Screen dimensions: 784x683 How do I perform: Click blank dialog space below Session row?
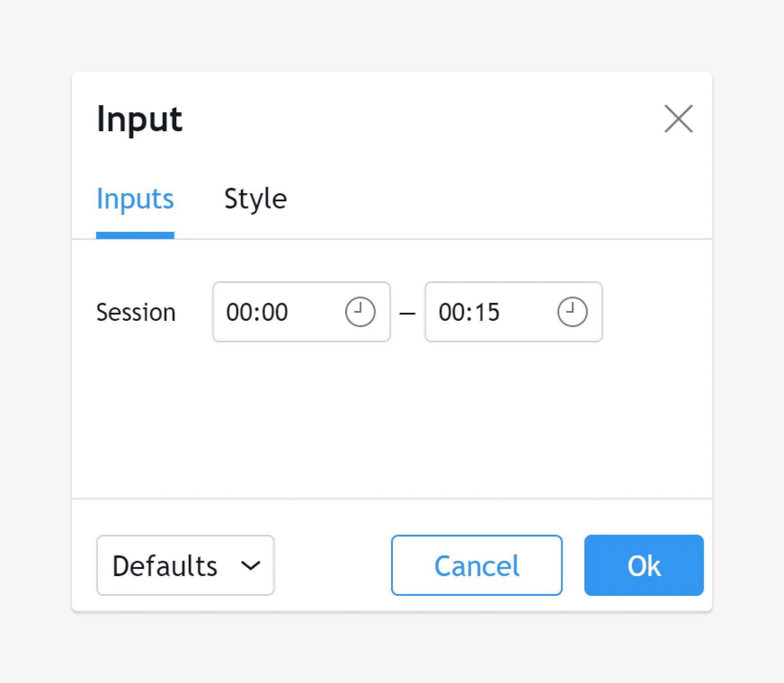point(391,418)
